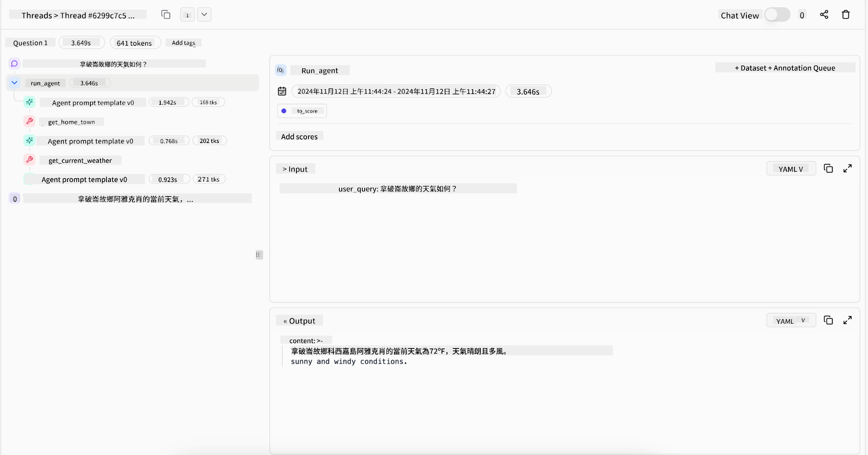Select get_current_weather tool call
868x455 pixels.
[x=80, y=160]
